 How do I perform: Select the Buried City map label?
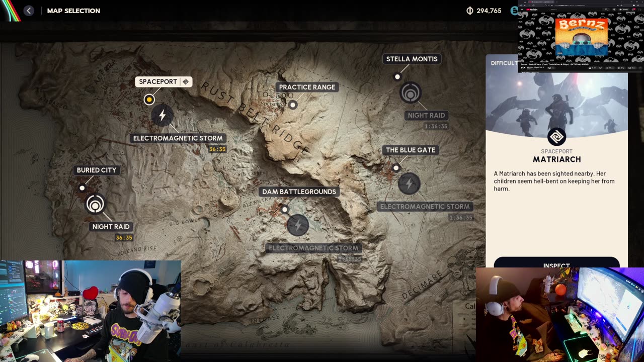(x=97, y=170)
